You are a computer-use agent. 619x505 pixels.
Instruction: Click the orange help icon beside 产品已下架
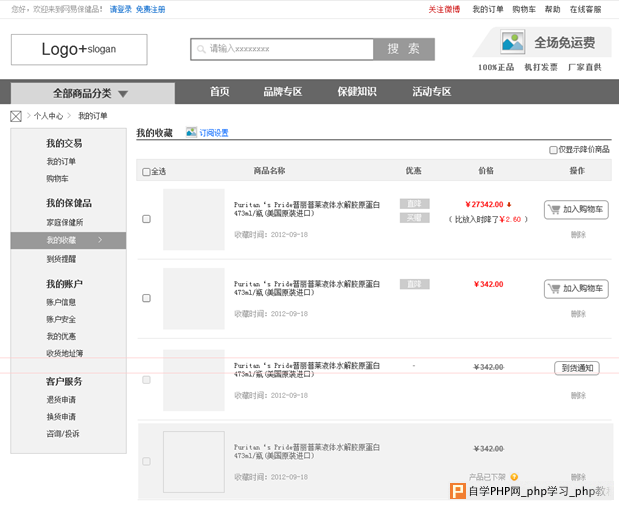pos(514,477)
